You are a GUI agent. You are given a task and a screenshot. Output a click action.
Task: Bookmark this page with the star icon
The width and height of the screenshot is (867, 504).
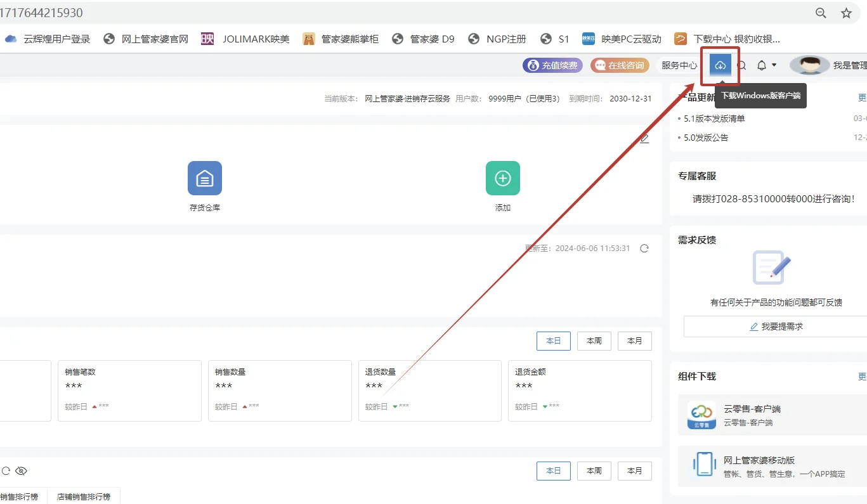click(x=846, y=13)
